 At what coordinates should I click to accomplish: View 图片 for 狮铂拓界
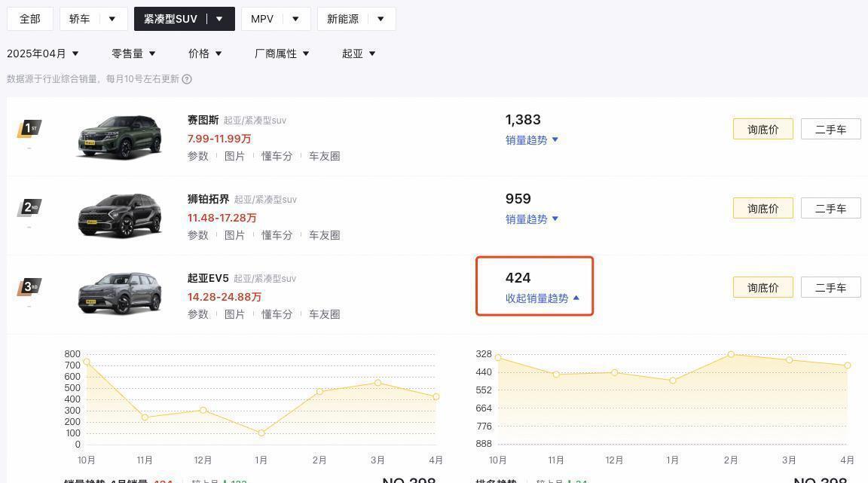click(x=235, y=235)
